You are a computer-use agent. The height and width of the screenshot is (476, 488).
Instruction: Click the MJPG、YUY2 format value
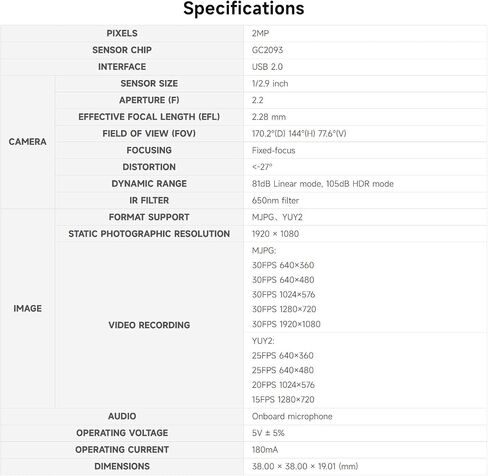277,217
